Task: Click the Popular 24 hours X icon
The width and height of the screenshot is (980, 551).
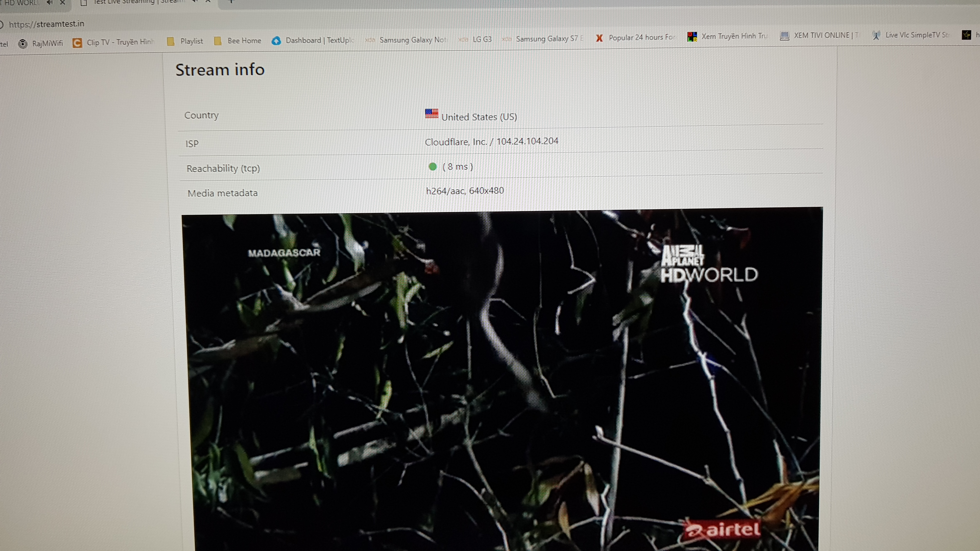Action: pyautogui.click(x=599, y=38)
